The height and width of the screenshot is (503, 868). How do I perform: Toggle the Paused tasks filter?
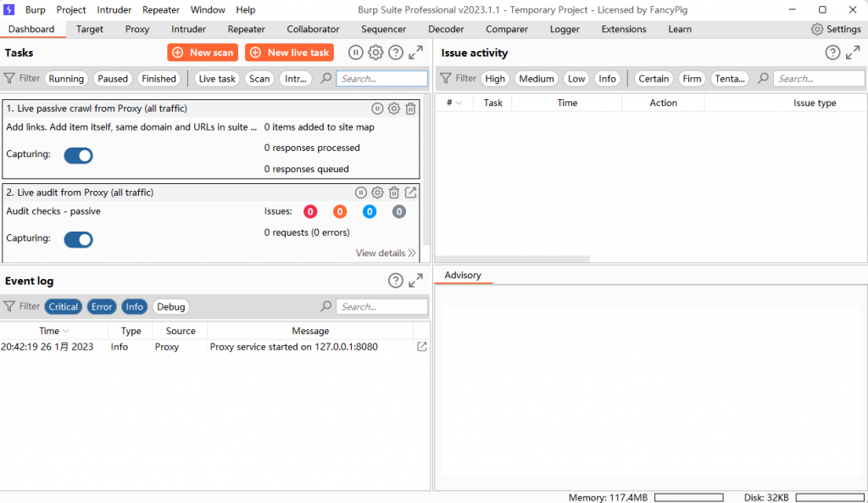click(113, 79)
